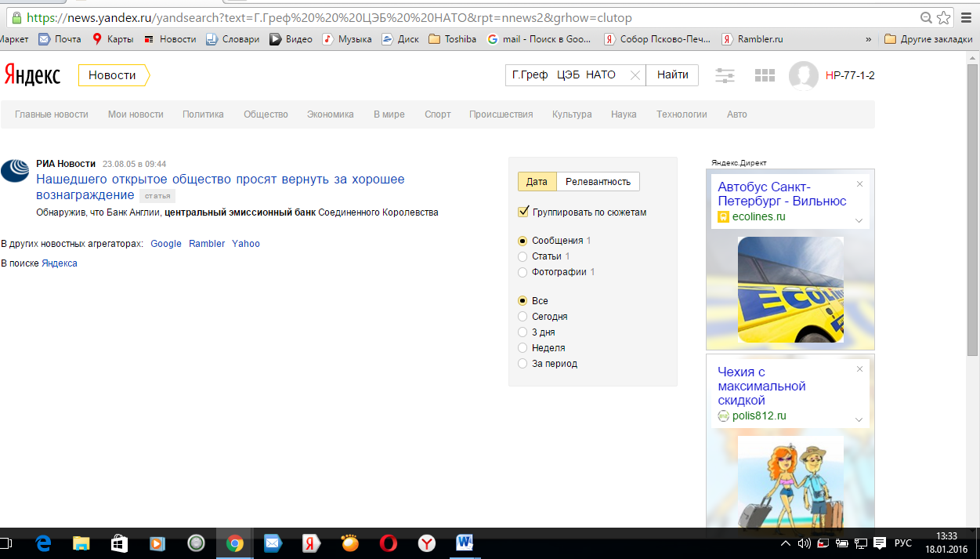The image size is (980, 559).
Task: Click the user avatar icon
Action: pos(804,76)
